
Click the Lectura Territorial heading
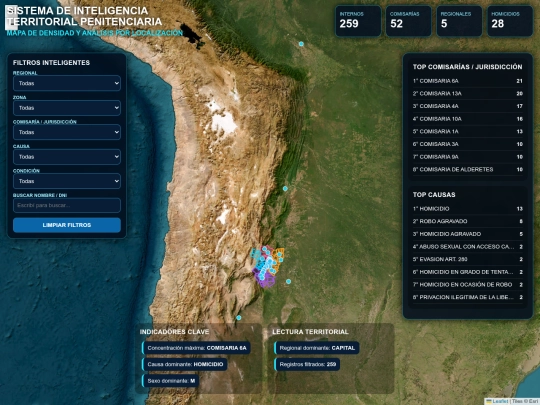coord(310,332)
